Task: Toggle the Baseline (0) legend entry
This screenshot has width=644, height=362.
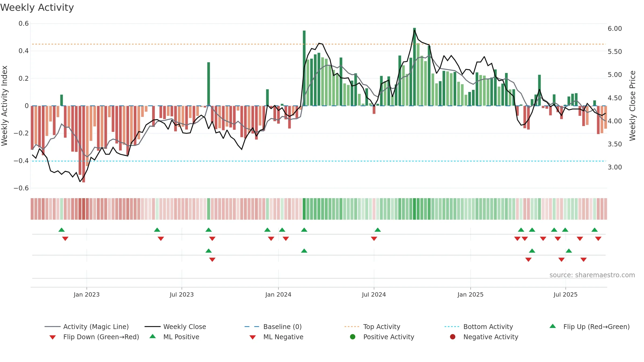Action: (273, 327)
